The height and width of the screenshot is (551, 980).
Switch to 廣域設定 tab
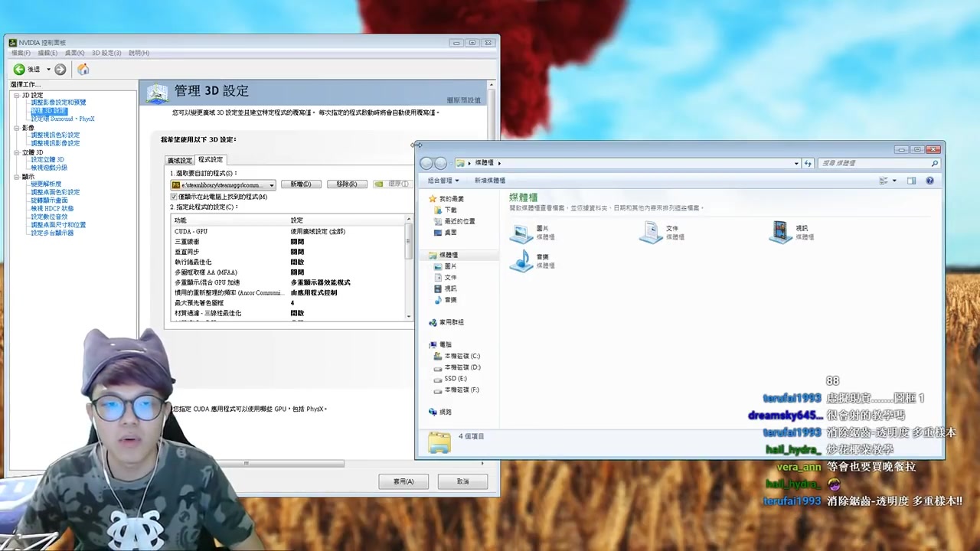point(180,161)
